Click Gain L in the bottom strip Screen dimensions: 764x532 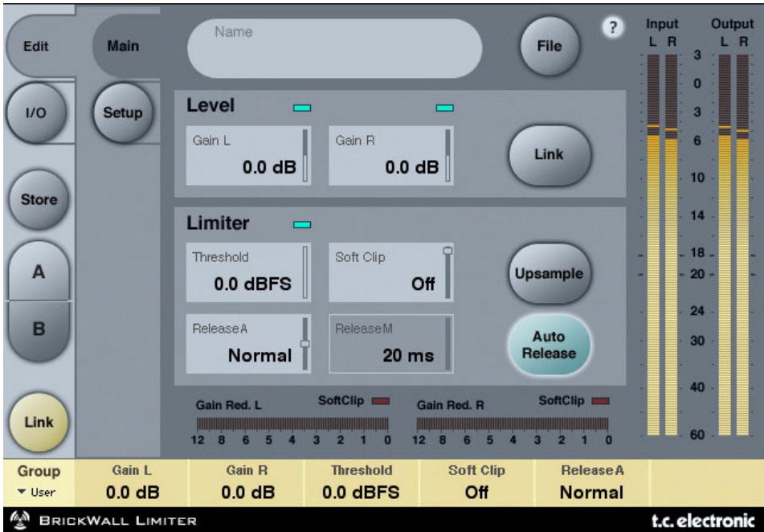click(132, 482)
